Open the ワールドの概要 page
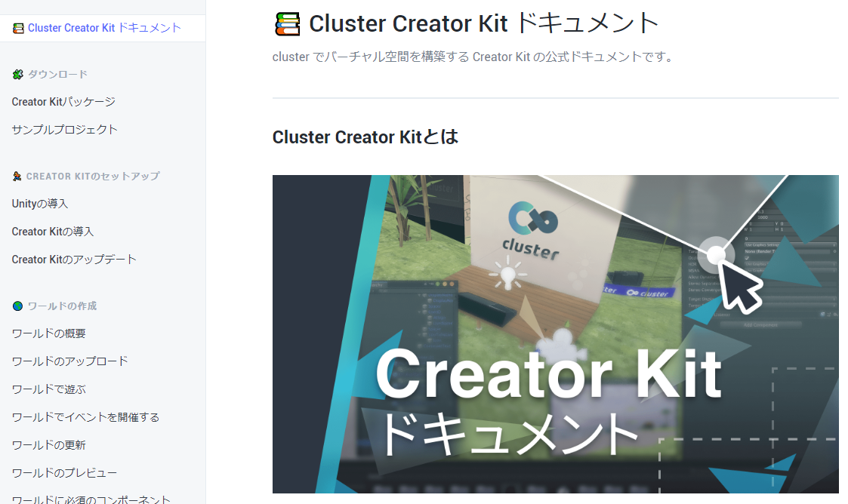 [48, 333]
